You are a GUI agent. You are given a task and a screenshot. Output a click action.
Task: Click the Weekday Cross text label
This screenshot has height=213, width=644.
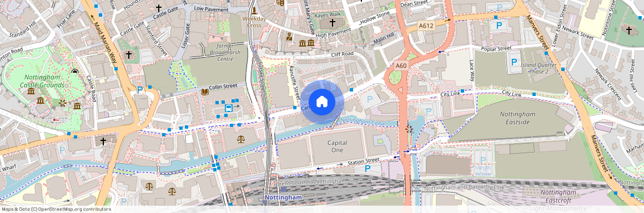pyautogui.click(x=254, y=22)
